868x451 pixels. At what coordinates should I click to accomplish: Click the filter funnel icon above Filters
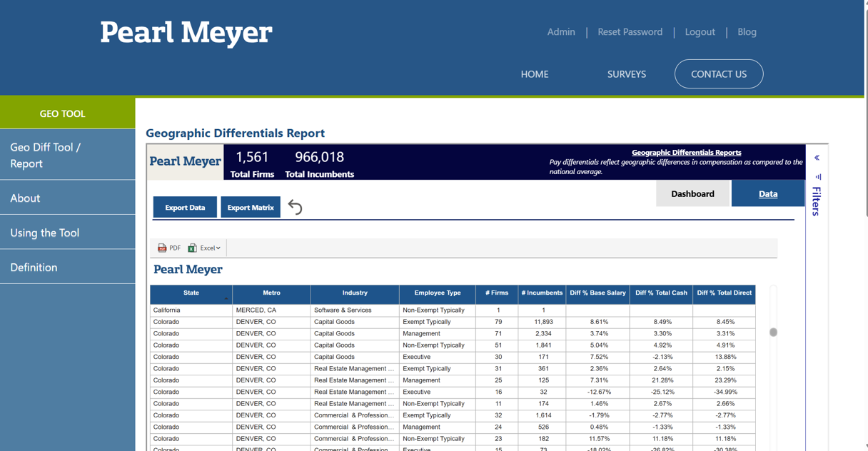[x=817, y=176]
